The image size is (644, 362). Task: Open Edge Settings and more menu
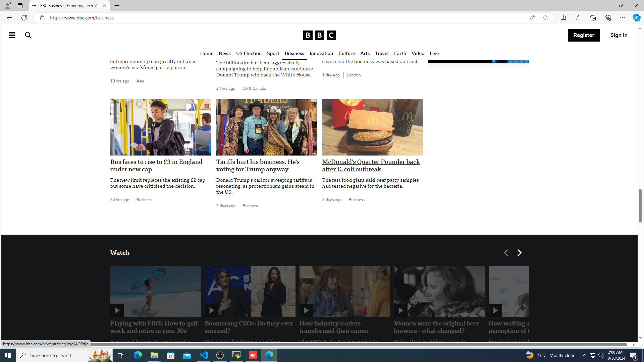pyautogui.click(x=622, y=18)
